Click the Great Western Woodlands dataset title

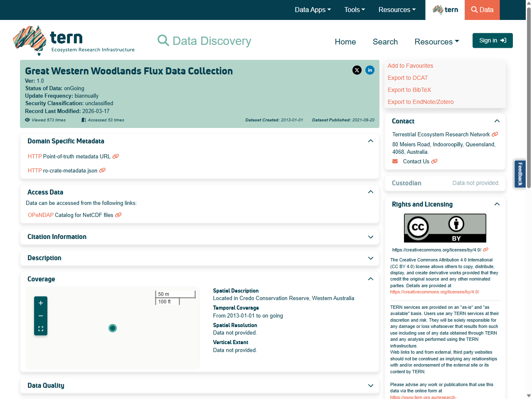click(129, 71)
